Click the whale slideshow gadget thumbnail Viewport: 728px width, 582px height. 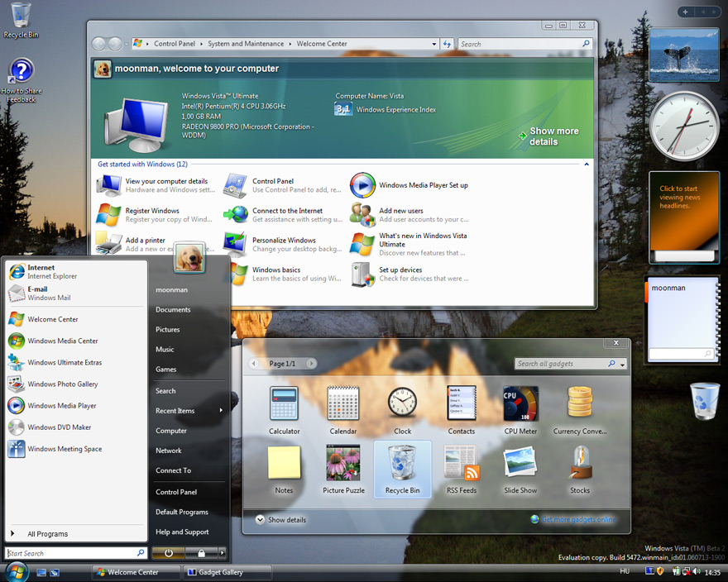(684, 55)
